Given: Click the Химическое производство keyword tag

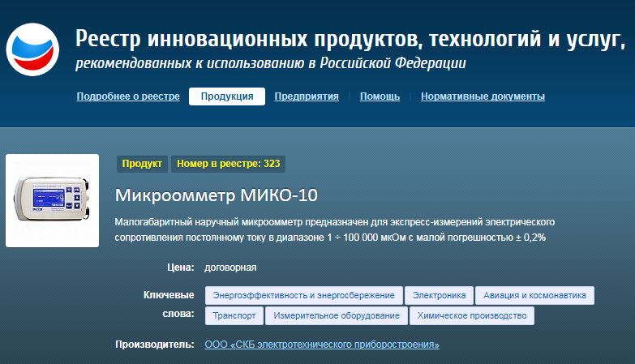Looking at the screenshot, I should click(x=472, y=315).
